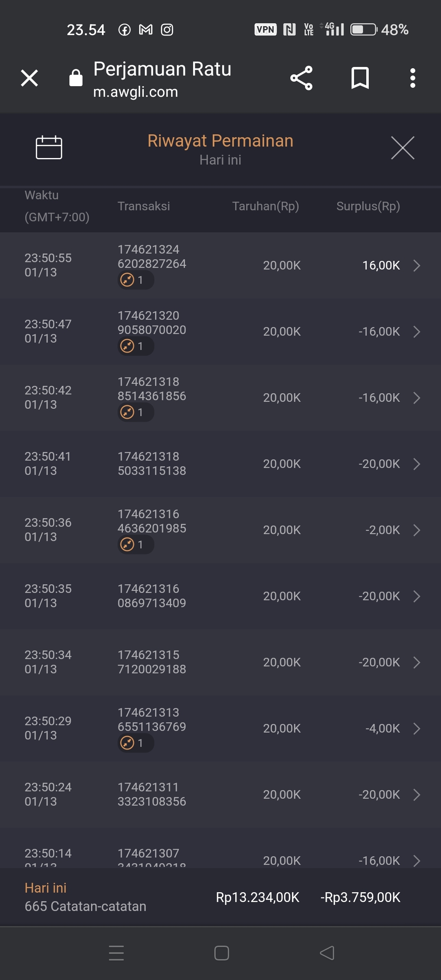This screenshot has width=441, height=980.
Task: View site security lock info
Action: pyautogui.click(x=76, y=78)
